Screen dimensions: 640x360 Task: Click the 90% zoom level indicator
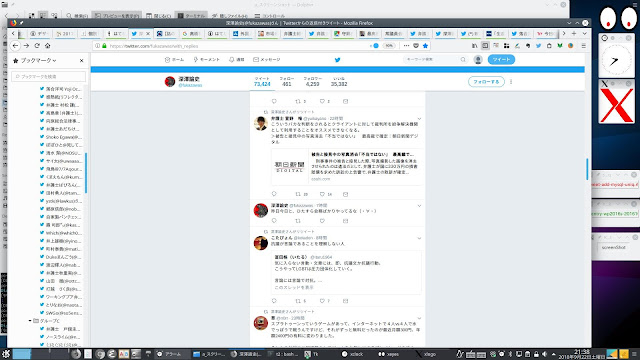[x=389, y=46]
